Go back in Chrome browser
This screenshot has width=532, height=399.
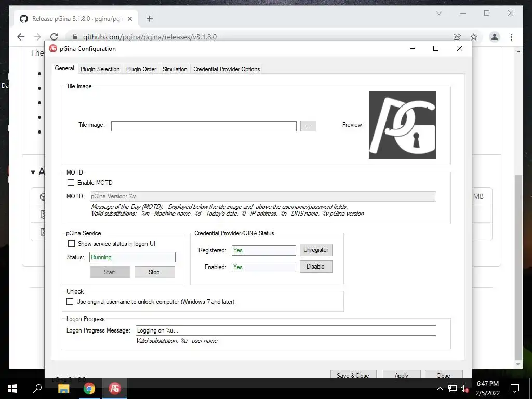click(x=21, y=37)
